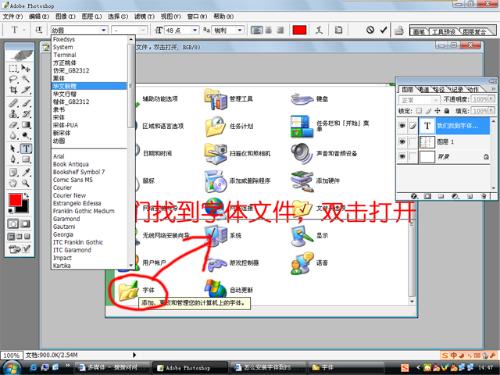The height and width of the screenshot is (375, 500).
Task: Center-align the text
Action: tap(268, 30)
